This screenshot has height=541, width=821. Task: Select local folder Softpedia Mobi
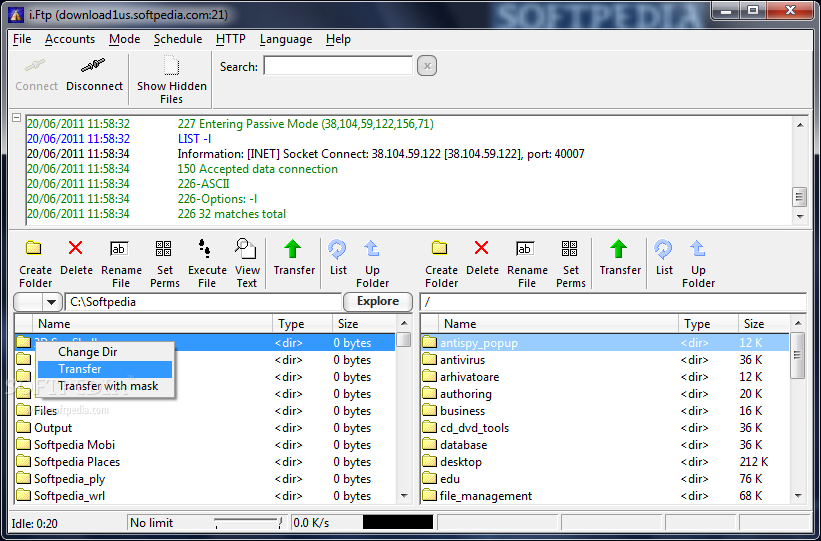[205, 445]
